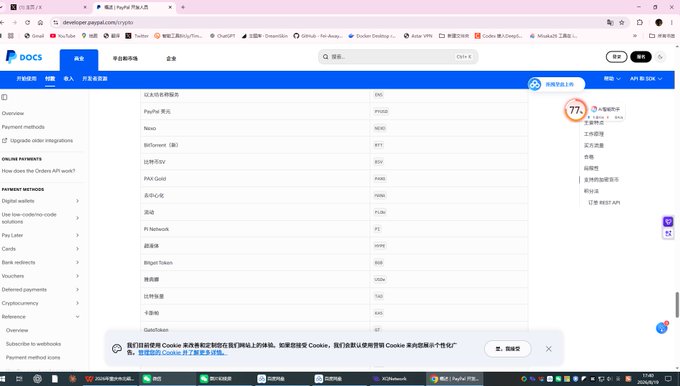Screen dimensions: 680x386
Task: Open 收入 in blue nav bar
Action: [x=69, y=79]
